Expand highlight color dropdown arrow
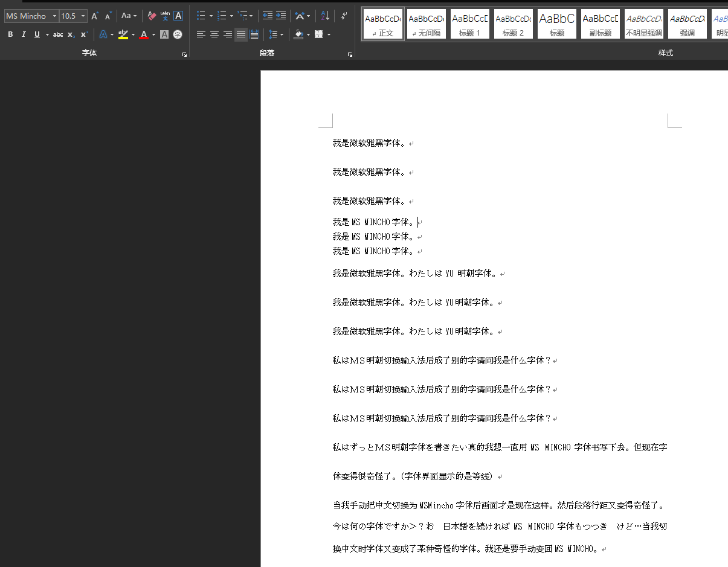The width and height of the screenshot is (728, 567). click(x=133, y=34)
